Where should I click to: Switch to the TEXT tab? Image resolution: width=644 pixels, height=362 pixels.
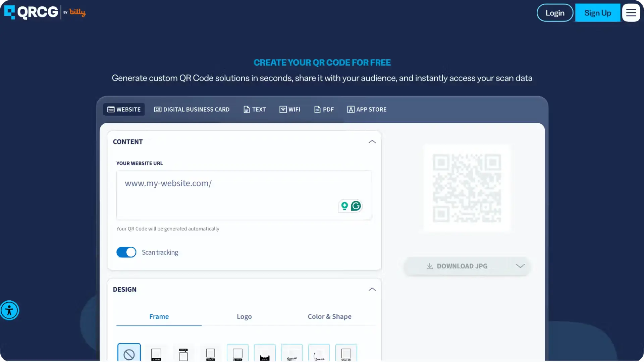tap(255, 110)
